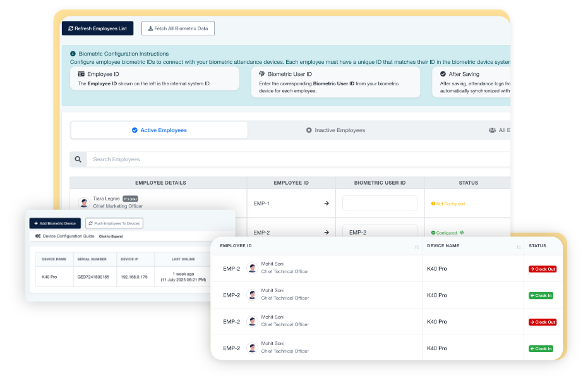
Task: Click the arrow icon next to EMP-1
Action: [x=327, y=203]
